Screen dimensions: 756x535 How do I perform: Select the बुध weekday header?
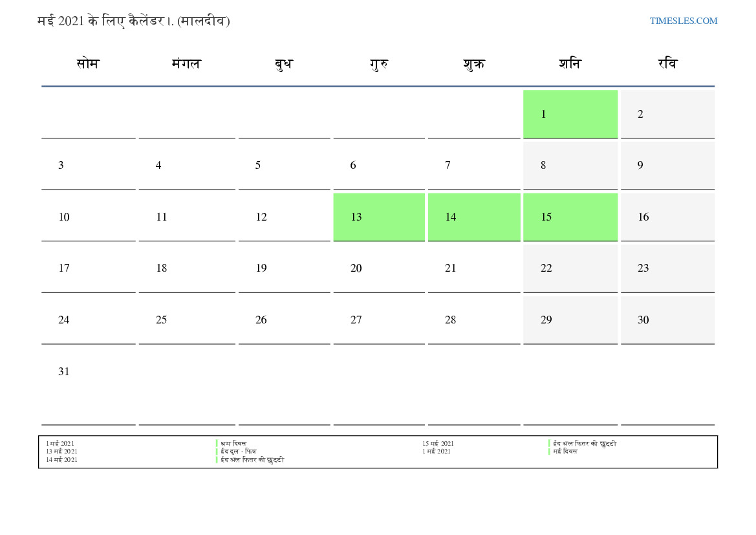[283, 63]
